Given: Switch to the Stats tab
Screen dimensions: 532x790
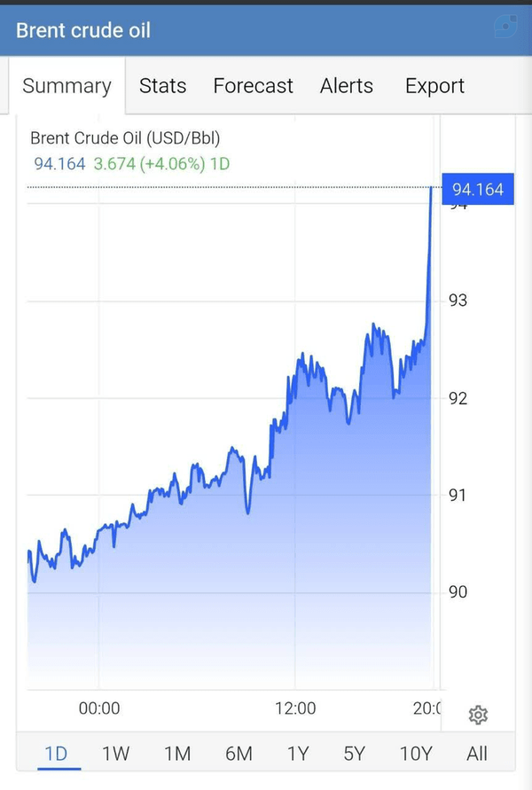Looking at the screenshot, I should 163,86.
